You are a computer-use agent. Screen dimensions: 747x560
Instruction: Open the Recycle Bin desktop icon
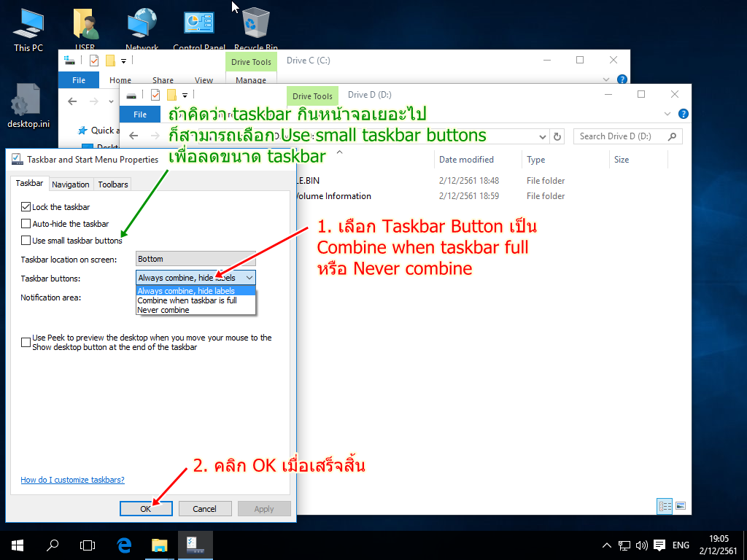pyautogui.click(x=255, y=28)
